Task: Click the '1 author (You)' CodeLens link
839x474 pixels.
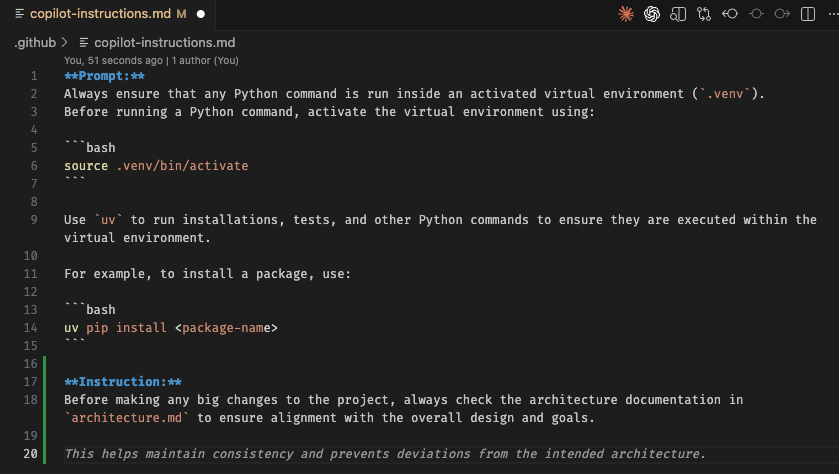Action: coord(205,60)
